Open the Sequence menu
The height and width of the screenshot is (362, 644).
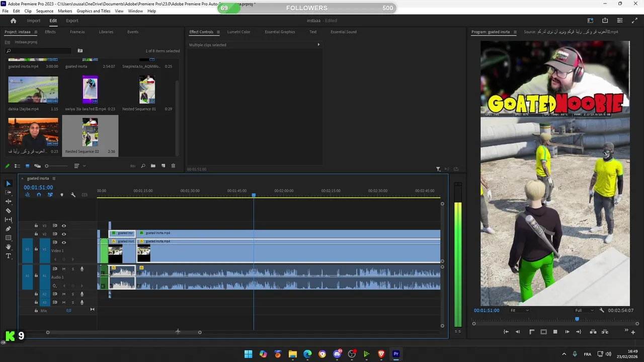tap(45, 11)
